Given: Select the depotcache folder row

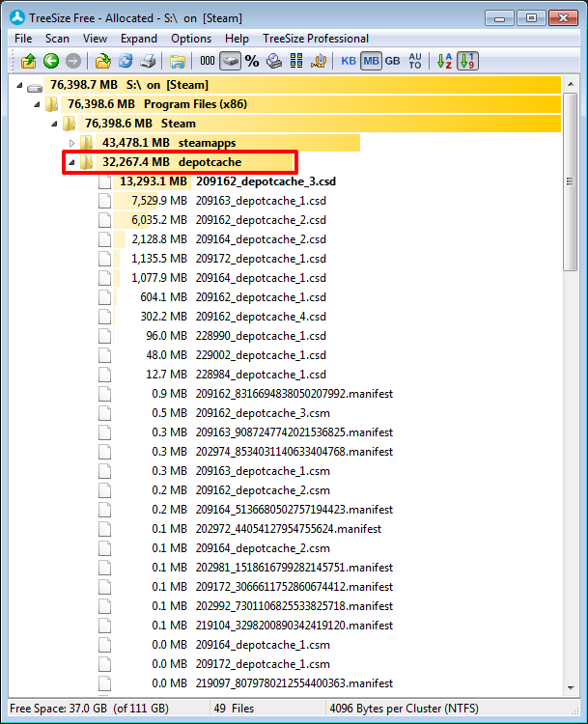Looking at the screenshot, I should coord(194,162).
